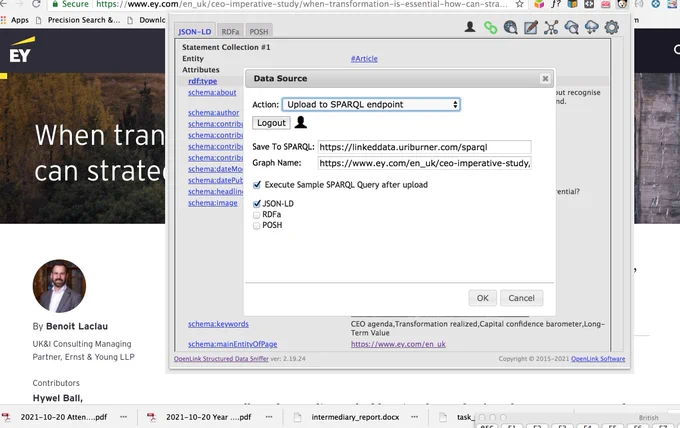The height and width of the screenshot is (428, 680).
Task: Click the blue-yellow book extension icon
Action: pyautogui.click(x=572, y=4)
